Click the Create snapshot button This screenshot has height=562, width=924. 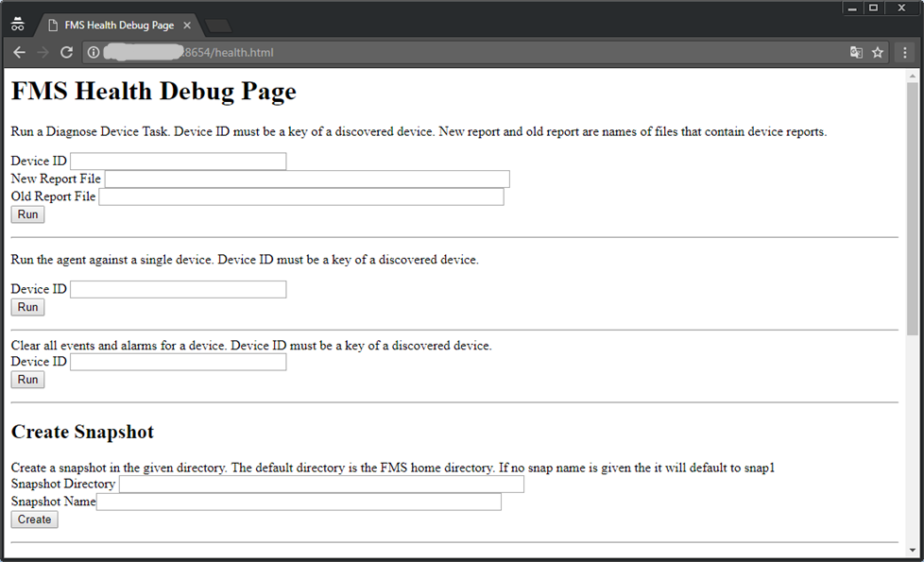click(x=34, y=519)
